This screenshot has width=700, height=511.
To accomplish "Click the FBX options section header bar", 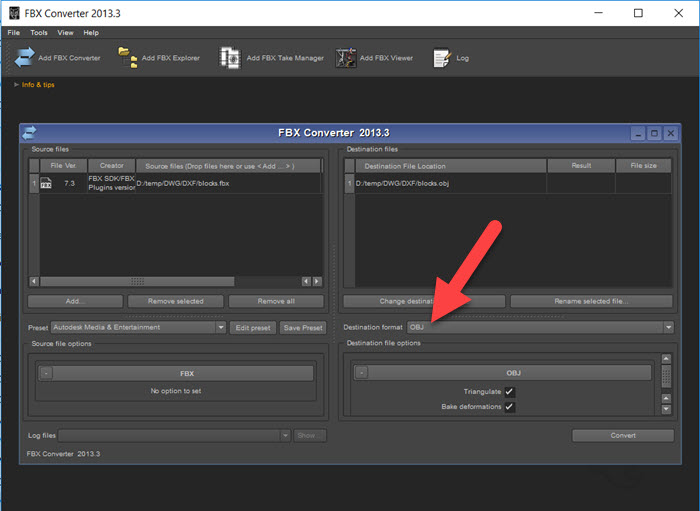I will point(176,373).
